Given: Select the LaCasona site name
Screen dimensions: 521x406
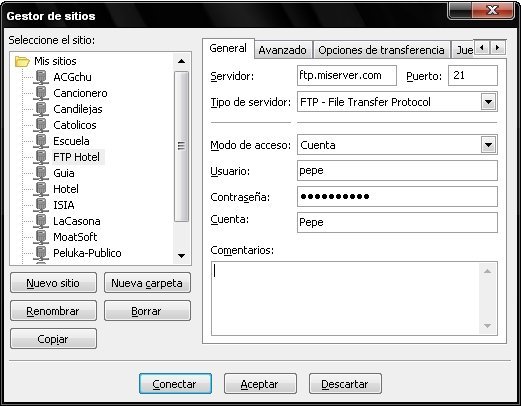Looking at the screenshot, I should point(77,221).
